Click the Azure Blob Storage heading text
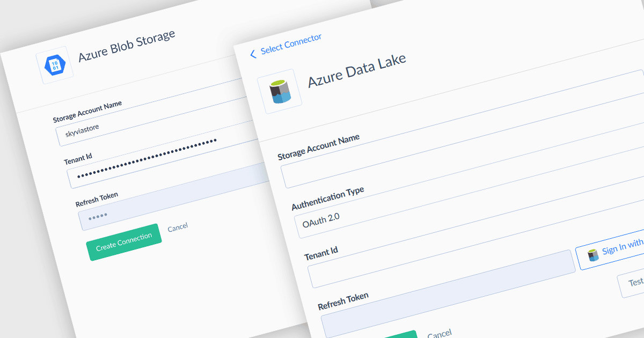 pos(127,46)
